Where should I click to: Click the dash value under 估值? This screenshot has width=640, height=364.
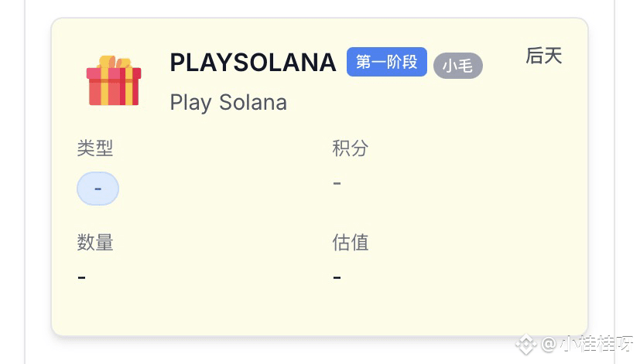(337, 277)
